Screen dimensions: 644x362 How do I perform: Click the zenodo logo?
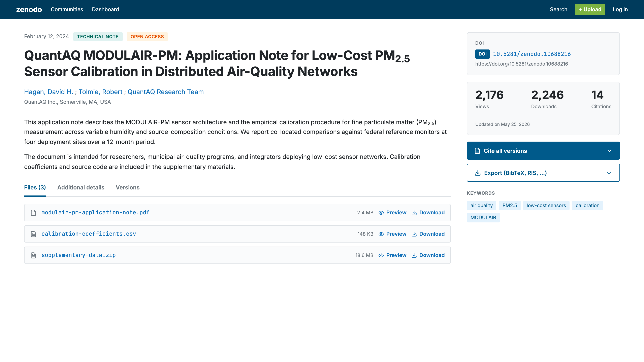pos(29,9)
